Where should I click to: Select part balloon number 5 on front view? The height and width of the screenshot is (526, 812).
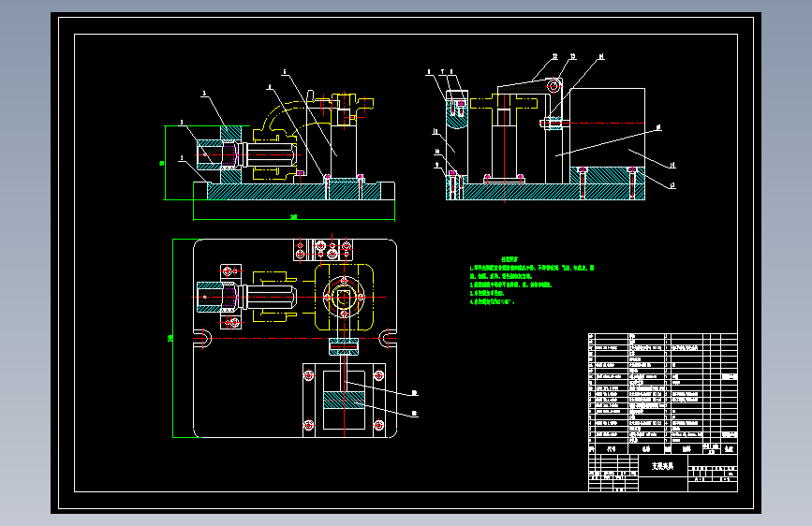click(285, 72)
